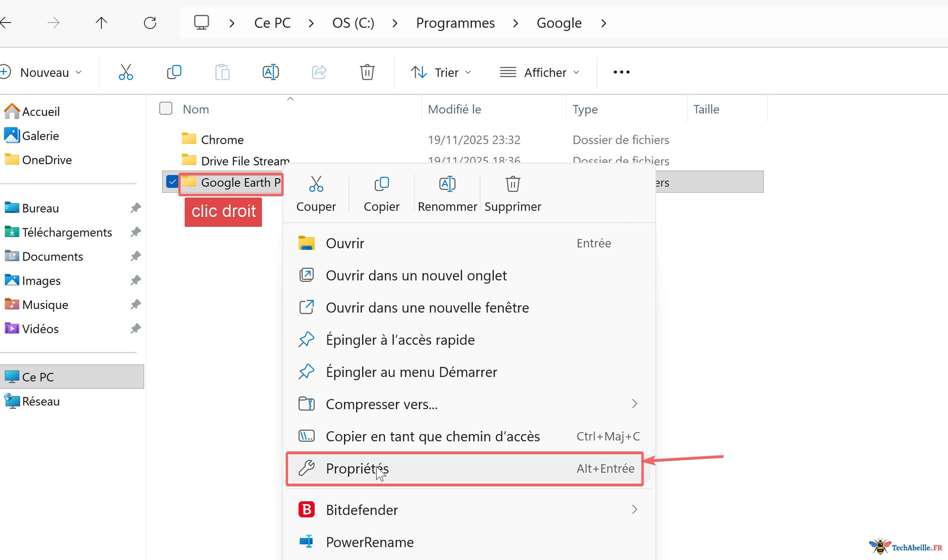The width and height of the screenshot is (948, 560).
Task: Uncheck the Google Earth Pro folder checkbox
Action: click(x=173, y=182)
